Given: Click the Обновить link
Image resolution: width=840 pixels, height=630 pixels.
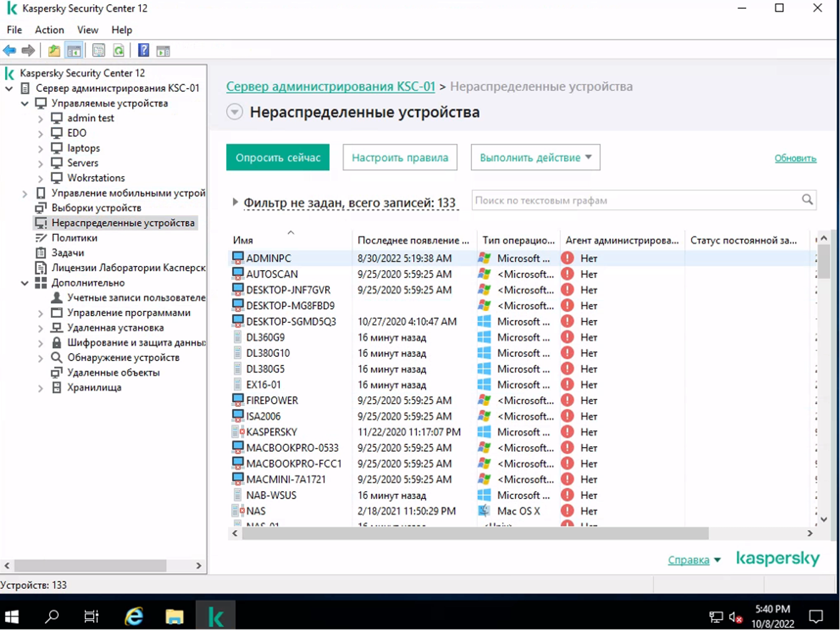Looking at the screenshot, I should [795, 158].
